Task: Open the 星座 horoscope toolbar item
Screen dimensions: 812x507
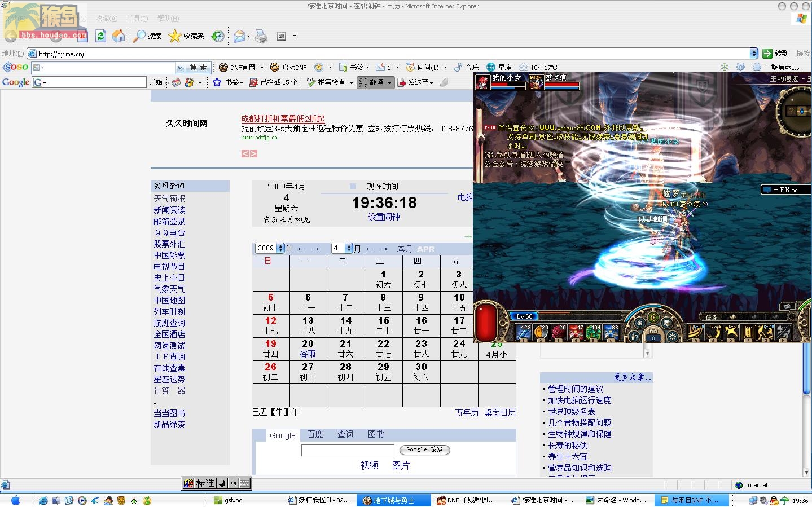Action: (499, 67)
